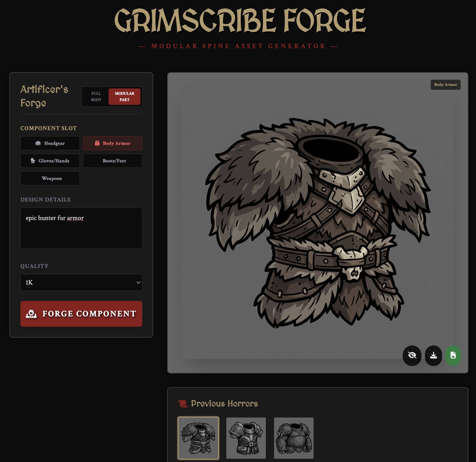Click the download arrow icon
Screen dimensions: 476x462
(433, 355)
